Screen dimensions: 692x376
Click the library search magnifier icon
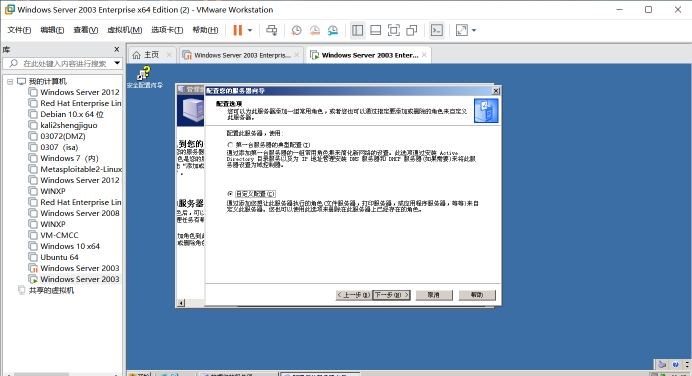14,64
